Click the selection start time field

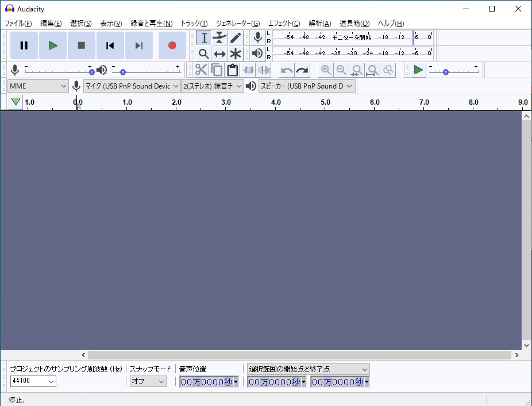tap(277, 382)
